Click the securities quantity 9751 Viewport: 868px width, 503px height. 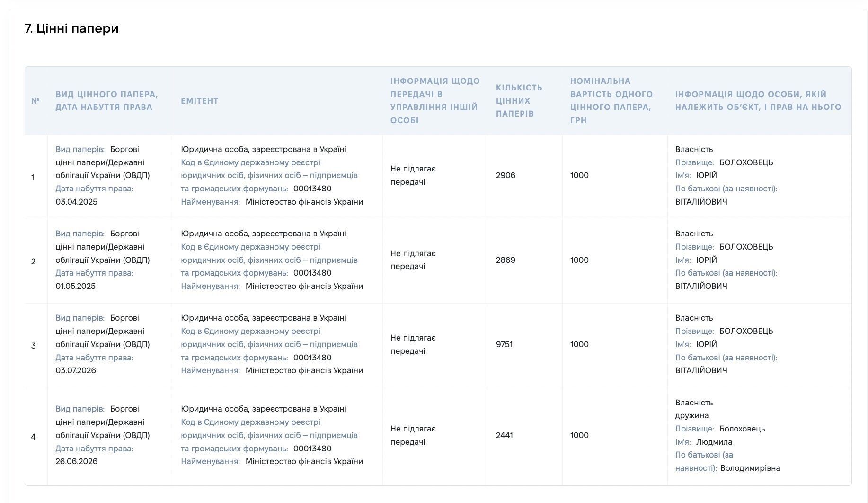[x=505, y=344]
